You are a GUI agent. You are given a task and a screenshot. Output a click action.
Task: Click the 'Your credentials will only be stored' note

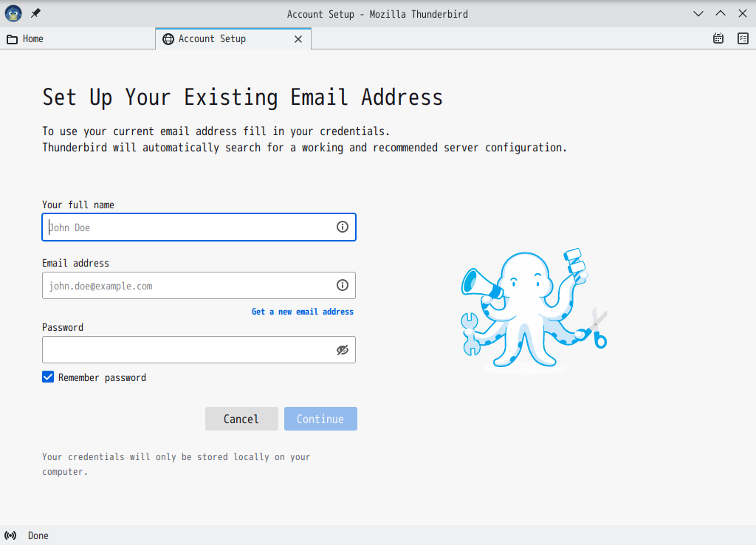click(176, 464)
